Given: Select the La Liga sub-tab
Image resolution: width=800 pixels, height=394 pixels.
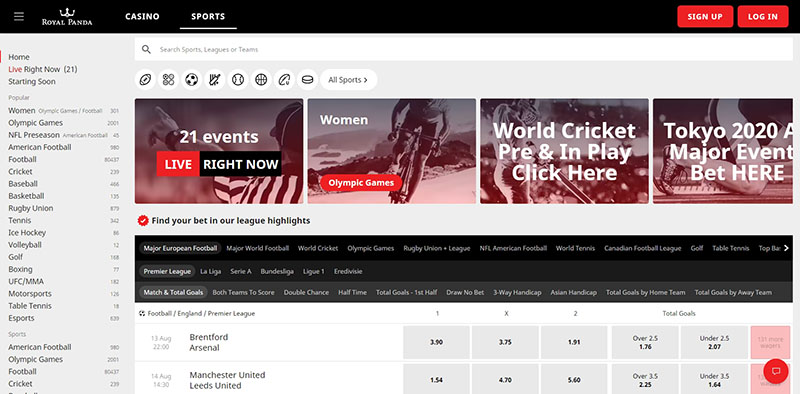Looking at the screenshot, I should coord(211,272).
